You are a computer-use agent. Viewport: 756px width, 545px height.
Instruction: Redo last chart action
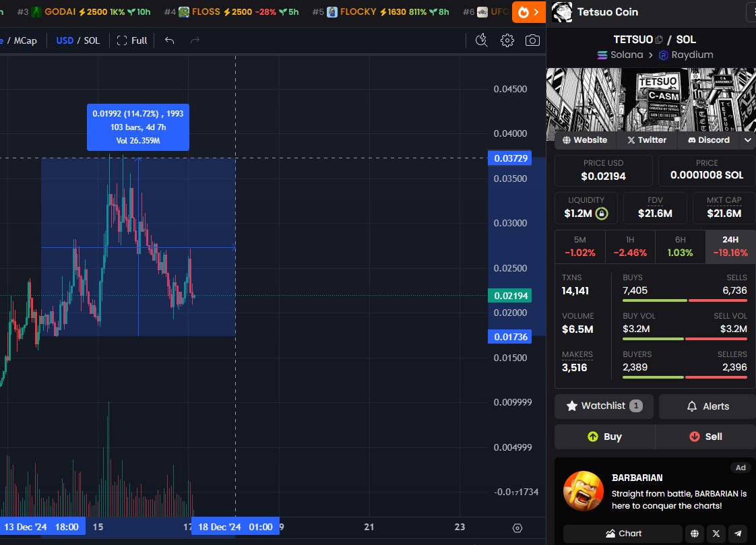[x=195, y=40]
